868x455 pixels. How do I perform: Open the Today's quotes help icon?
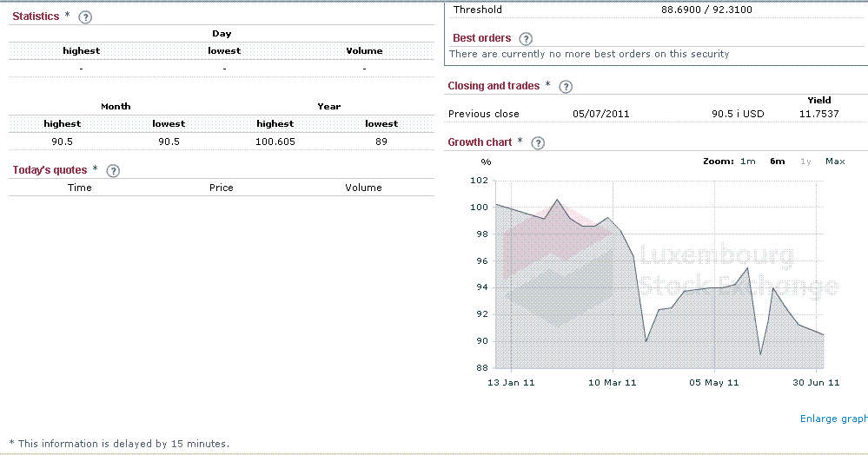click(x=112, y=171)
